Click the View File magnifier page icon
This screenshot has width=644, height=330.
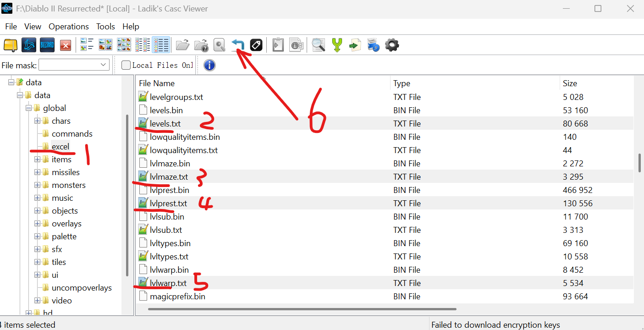coord(220,45)
